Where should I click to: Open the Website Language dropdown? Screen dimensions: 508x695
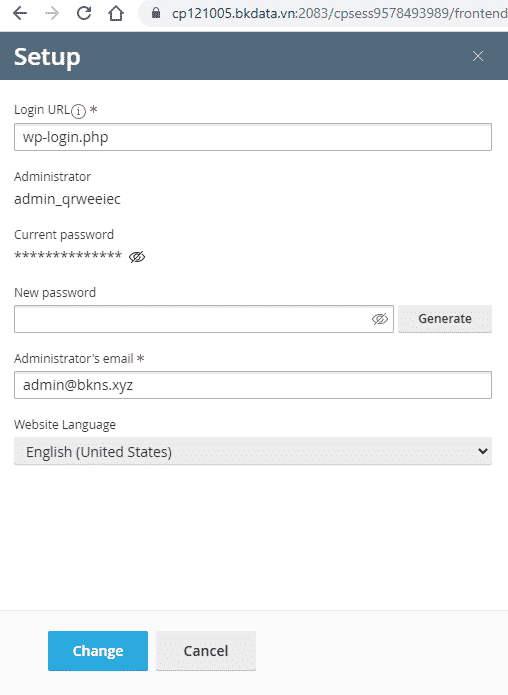click(x=253, y=451)
